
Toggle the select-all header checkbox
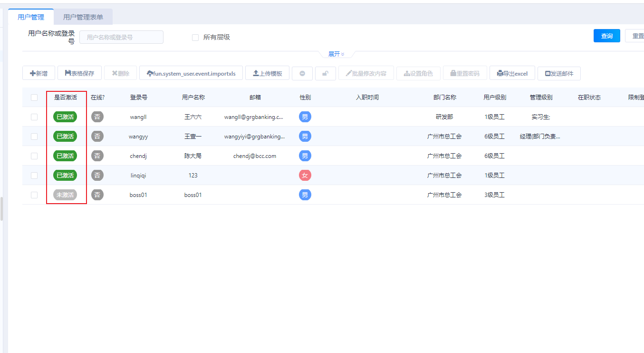34,98
